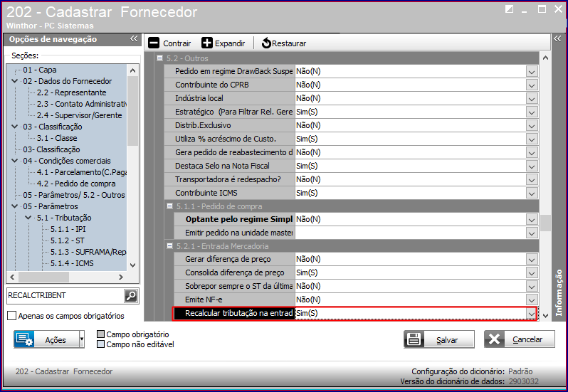This screenshot has width=568, height=392.
Task: Open the Utiliza % acréscimo de Custo dropdown
Action: click(x=532, y=139)
